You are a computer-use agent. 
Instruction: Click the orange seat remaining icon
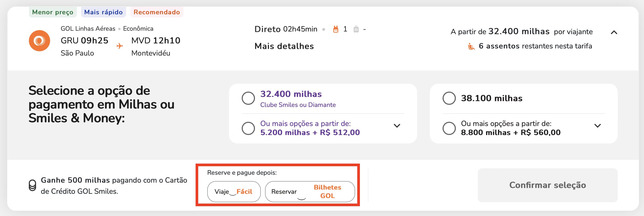click(471, 46)
